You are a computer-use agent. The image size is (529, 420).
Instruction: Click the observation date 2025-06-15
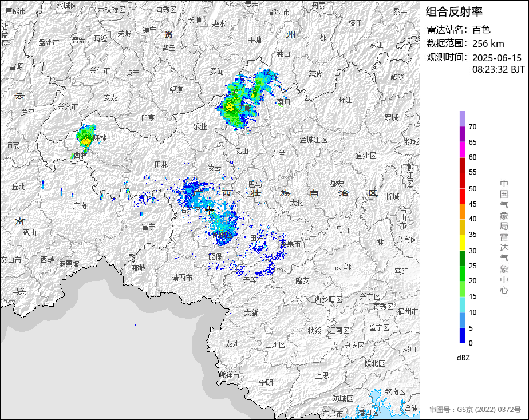[496, 58]
